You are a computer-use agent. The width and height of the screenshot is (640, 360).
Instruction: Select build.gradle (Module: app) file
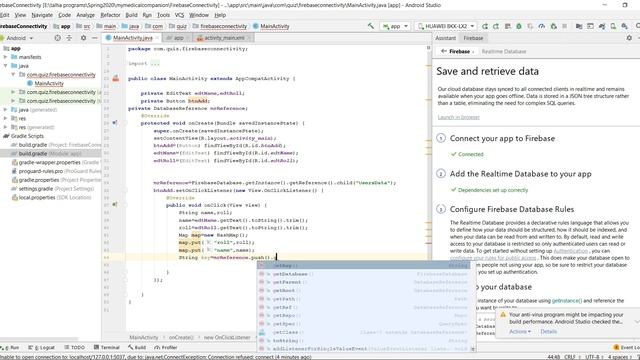[50, 153]
